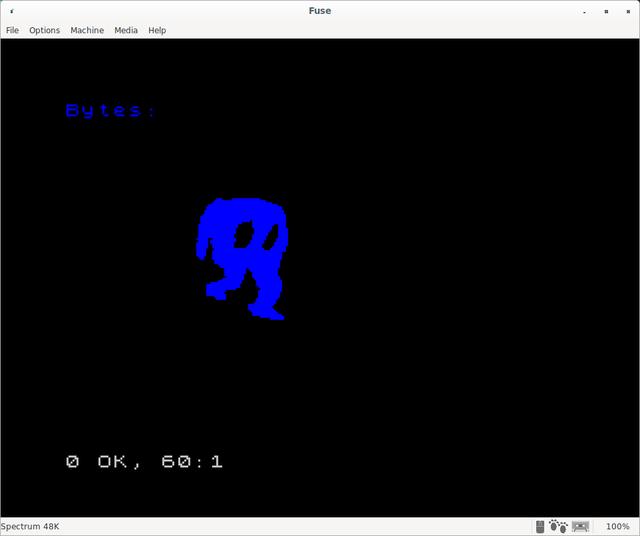This screenshot has height=536, width=640.
Task: Close the Fuse window
Action: click(x=628, y=11)
